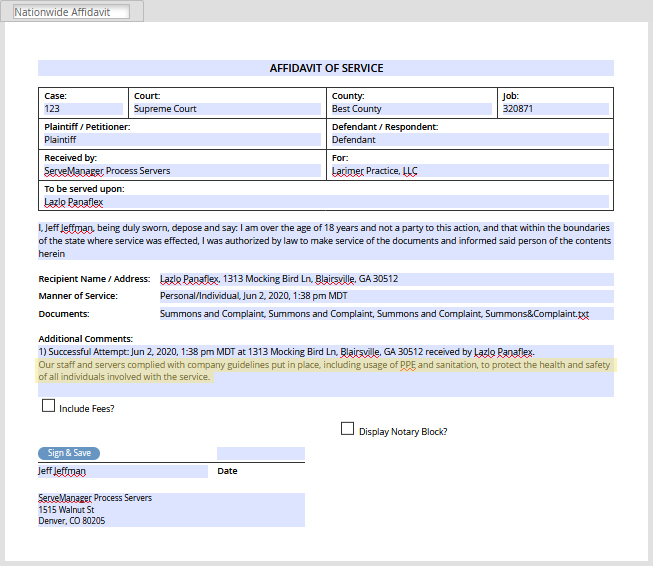The height and width of the screenshot is (566, 653).
Task: Click the Include Fees? label
Action: tap(87, 409)
